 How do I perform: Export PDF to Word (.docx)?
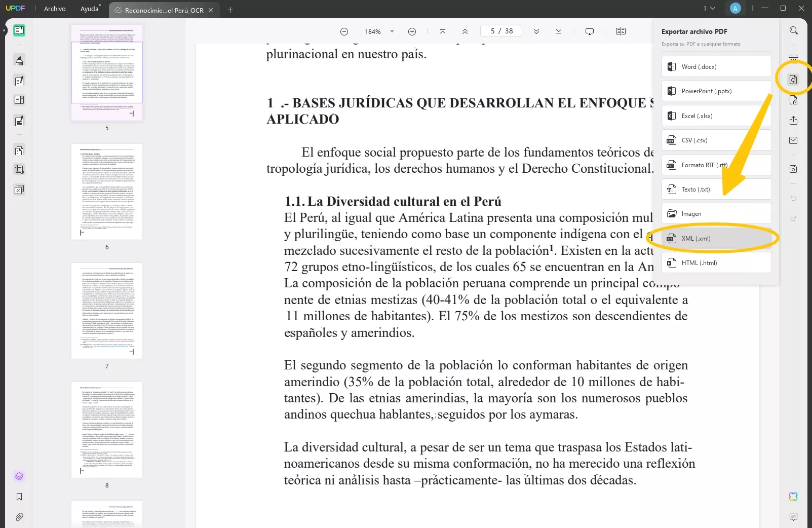point(716,66)
